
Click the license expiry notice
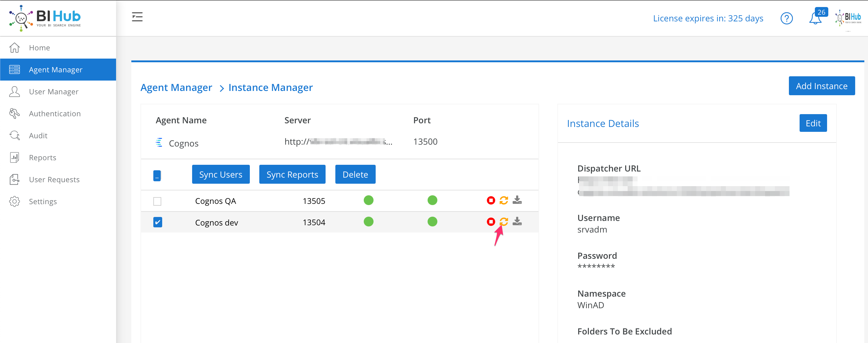tap(708, 18)
